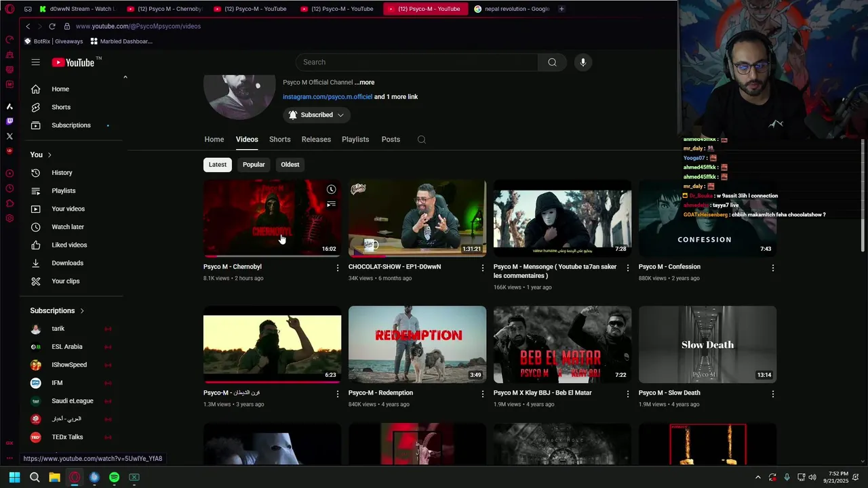This screenshot has height=488, width=868.
Task: Play CHOCOLAT-SHOW EP1 thumbnail
Action: 417,218
